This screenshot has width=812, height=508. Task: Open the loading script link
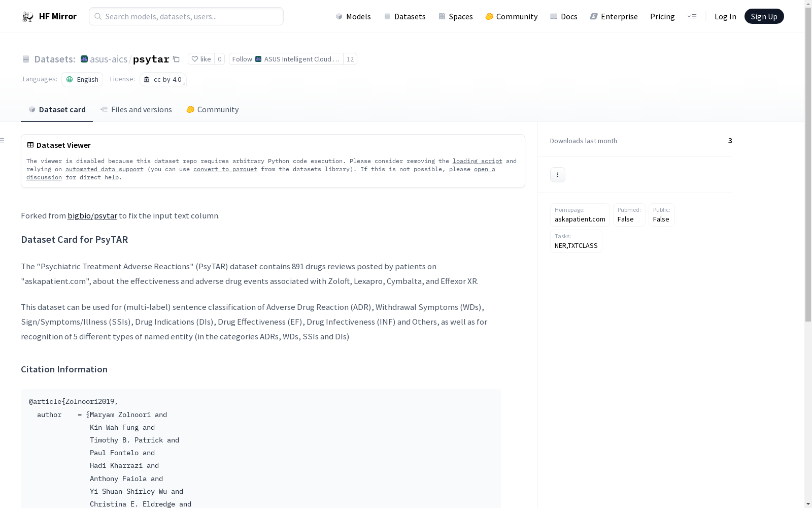478,161
